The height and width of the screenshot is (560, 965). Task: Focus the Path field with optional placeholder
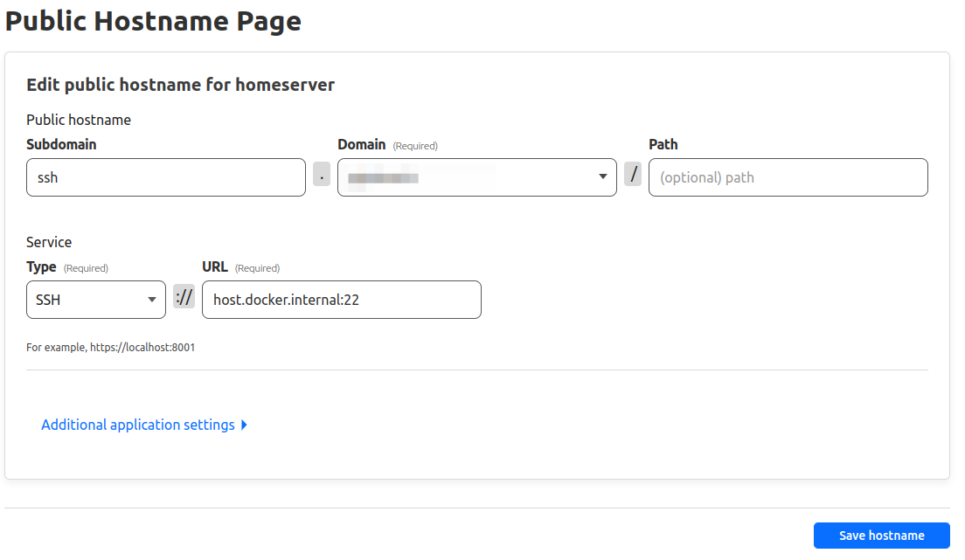click(x=787, y=176)
